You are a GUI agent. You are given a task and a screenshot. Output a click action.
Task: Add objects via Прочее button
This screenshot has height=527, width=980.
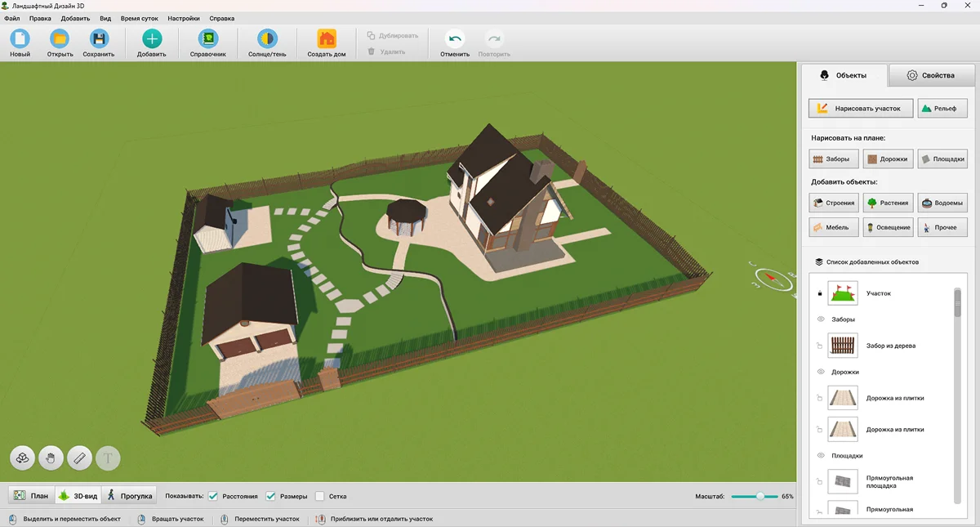point(942,227)
